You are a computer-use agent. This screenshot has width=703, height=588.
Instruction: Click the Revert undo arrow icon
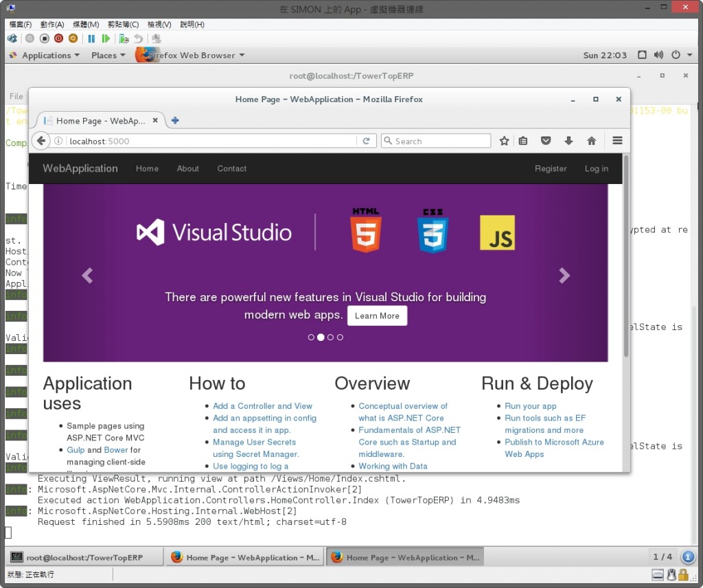(x=139, y=38)
